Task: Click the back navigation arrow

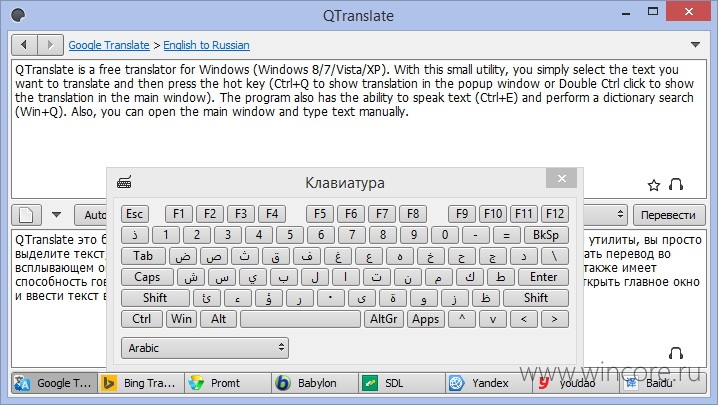Action: (x=24, y=45)
